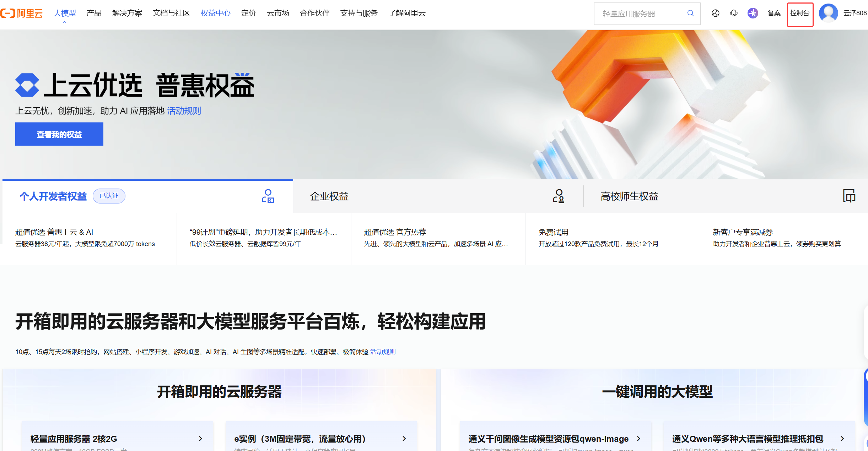The height and width of the screenshot is (451, 868).
Task: Click the headset customer support icon
Action: [x=734, y=13]
